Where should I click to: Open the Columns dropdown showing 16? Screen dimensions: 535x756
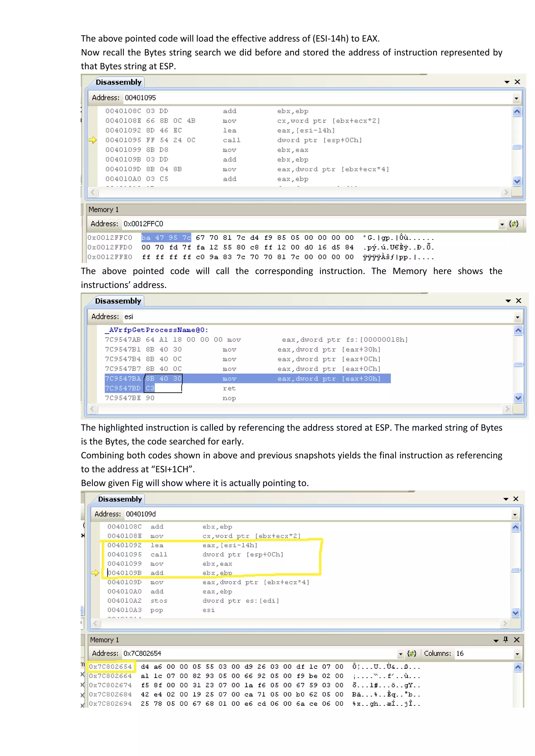pos(517,654)
